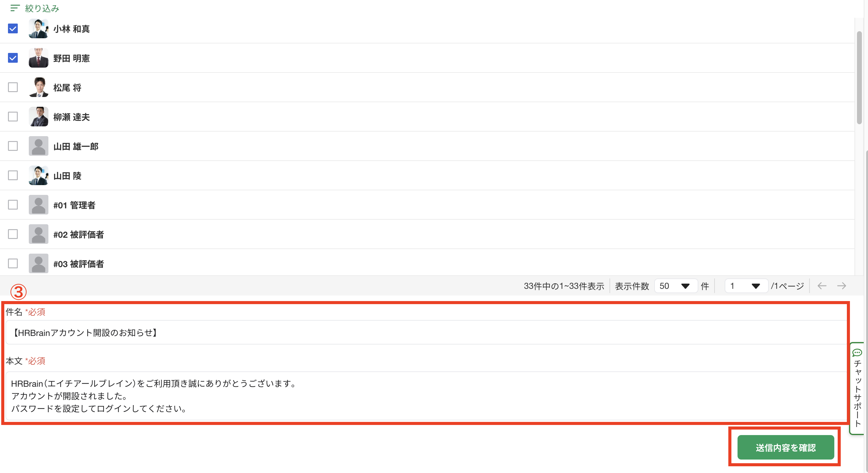Image resolution: width=868 pixels, height=473 pixels.
Task: Open the page number dropdown
Action: pyautogui.click(x=746, y=286)
